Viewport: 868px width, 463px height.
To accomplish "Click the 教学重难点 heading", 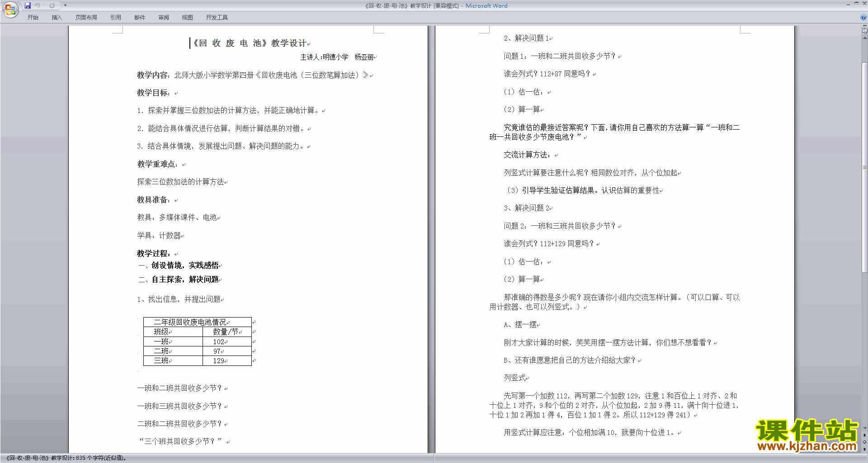I will click(x=158, y=164).
